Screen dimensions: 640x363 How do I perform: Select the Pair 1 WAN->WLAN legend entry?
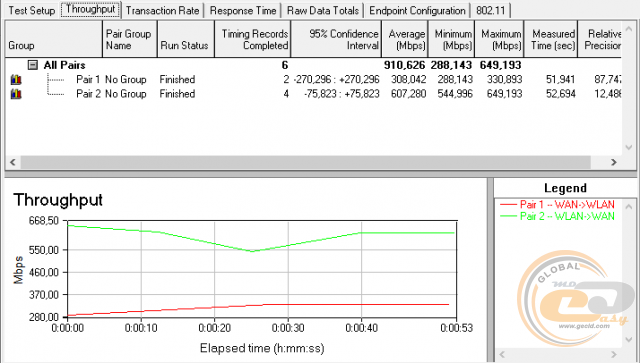click(557, 204)
